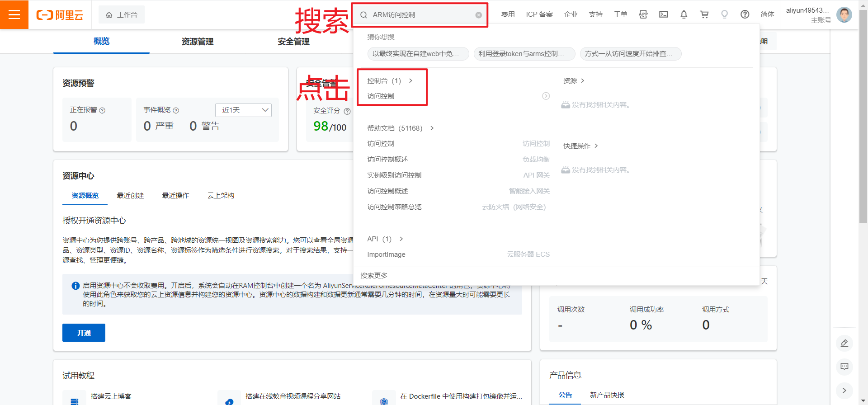
Task: Click the light bulb icon
Action: [x=725, y=14]
